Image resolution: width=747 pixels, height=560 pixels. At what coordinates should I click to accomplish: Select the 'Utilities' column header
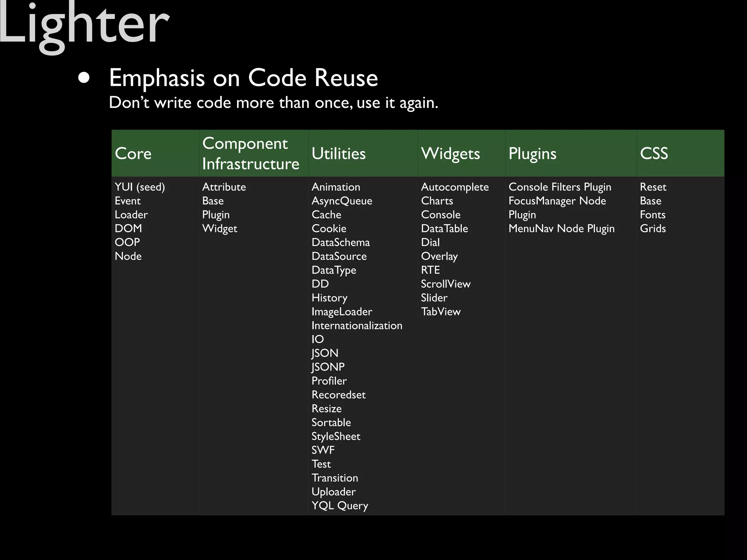363,153
